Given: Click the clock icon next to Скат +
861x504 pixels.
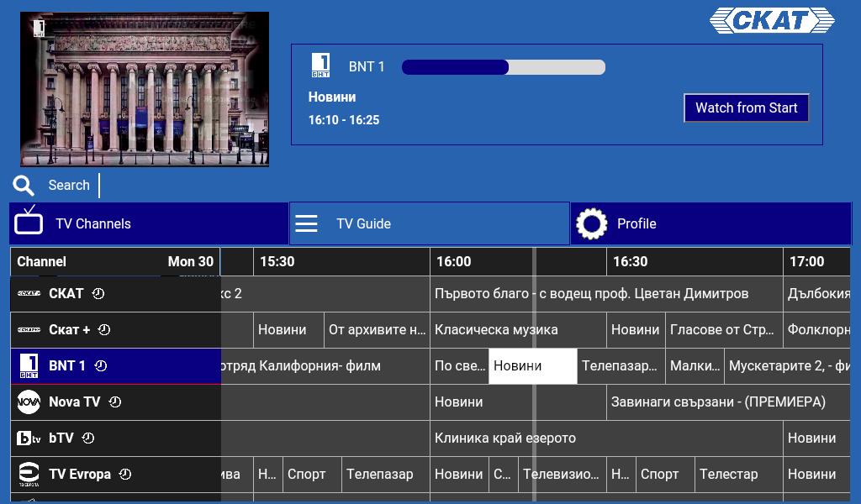Looking at the screenshot, I should (x=103, y=329).
